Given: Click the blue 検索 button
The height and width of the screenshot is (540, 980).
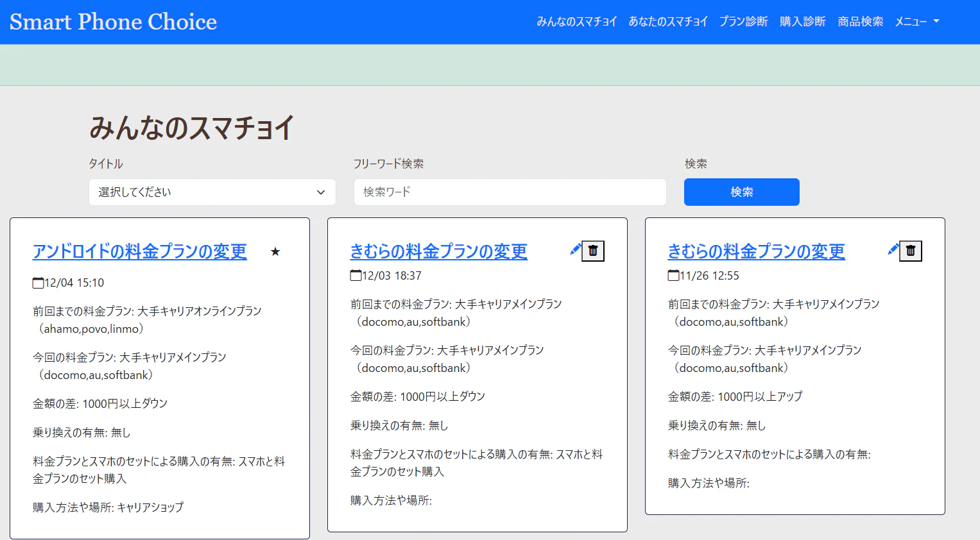Looking at the screenshot, I should (742, 192).
